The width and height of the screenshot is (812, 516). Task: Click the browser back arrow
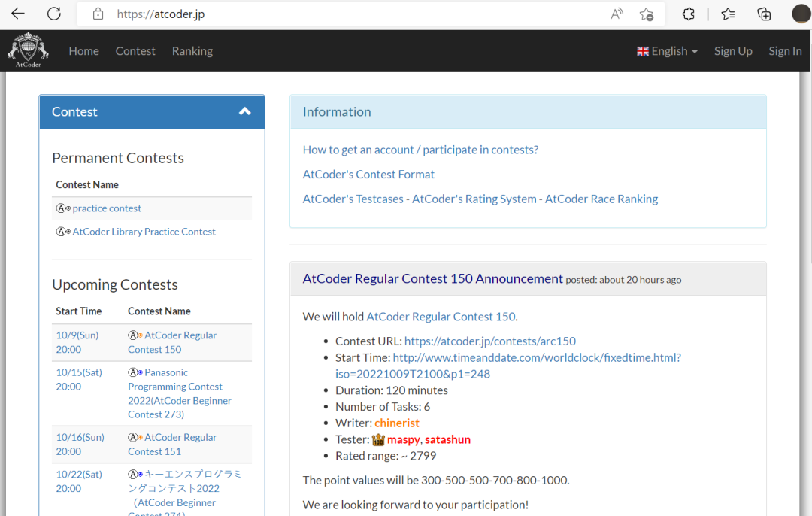18,14
